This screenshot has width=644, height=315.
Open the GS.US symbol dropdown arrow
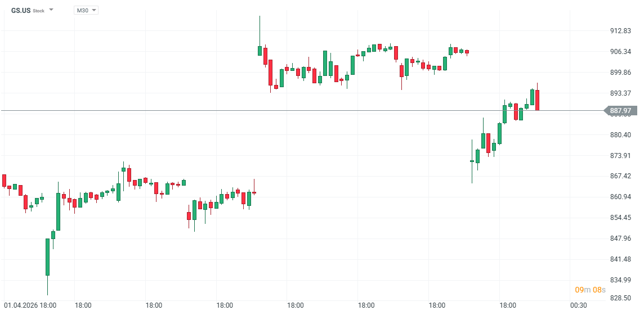pos(51,10)
